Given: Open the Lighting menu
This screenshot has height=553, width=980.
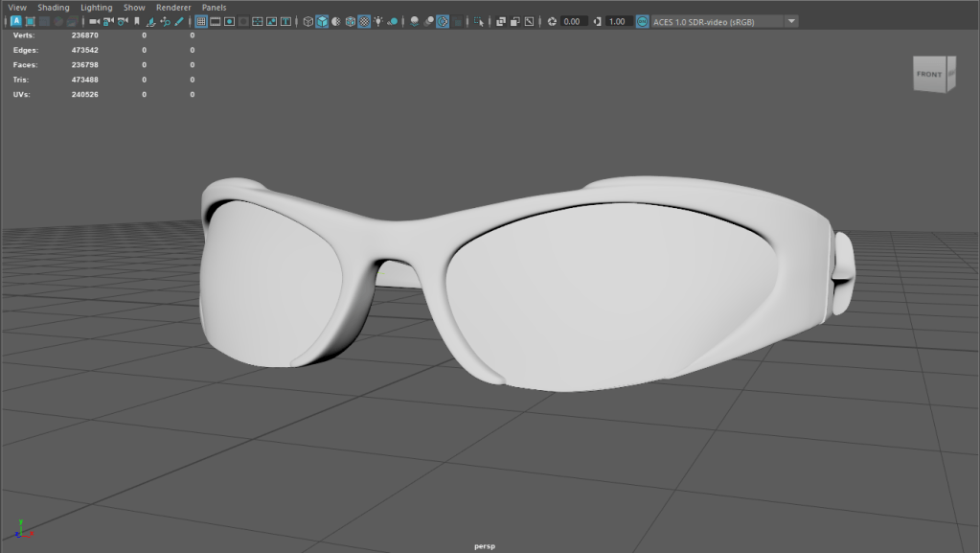Looking at the screenshot, I should tap(96, 8).
